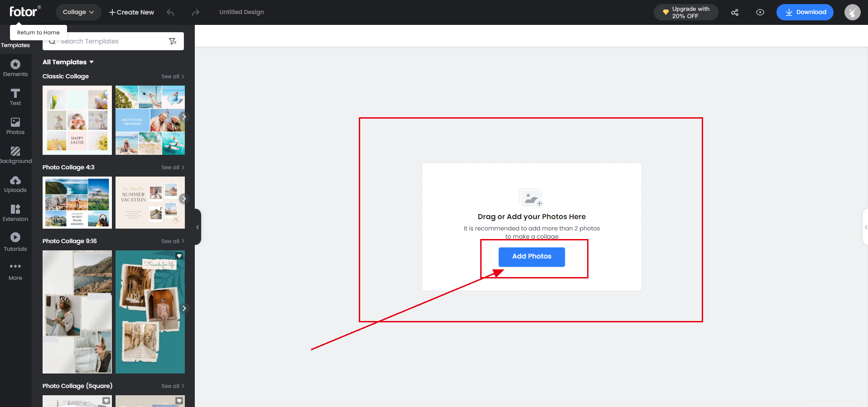See all Photo Collage (Square) templates
Viewport: 868px width, 407px height.
173,386
